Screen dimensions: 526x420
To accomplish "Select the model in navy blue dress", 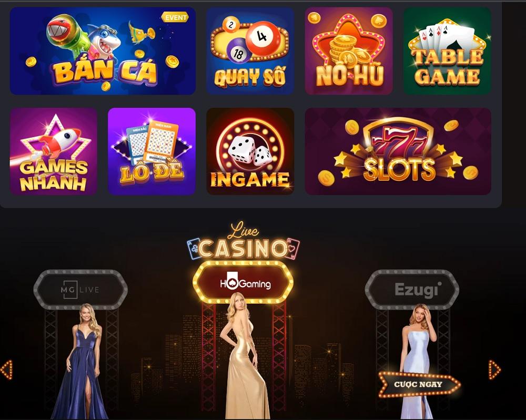I will click(82, 361).
